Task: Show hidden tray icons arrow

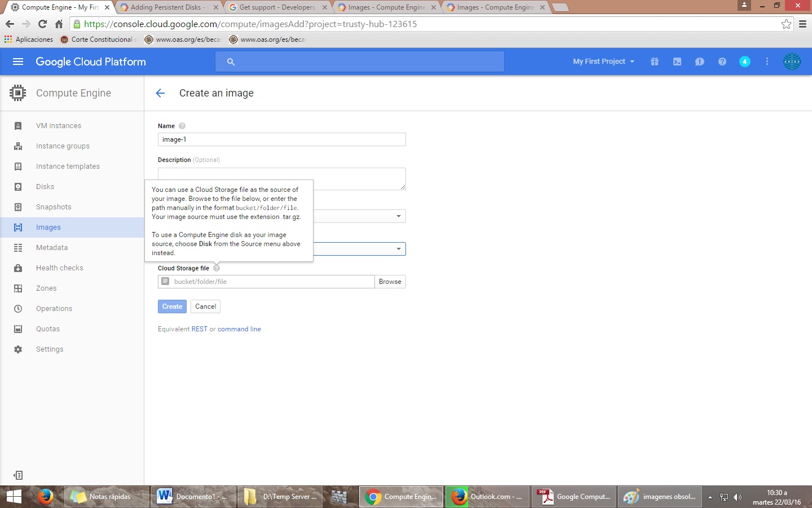Action: (710, 497)
